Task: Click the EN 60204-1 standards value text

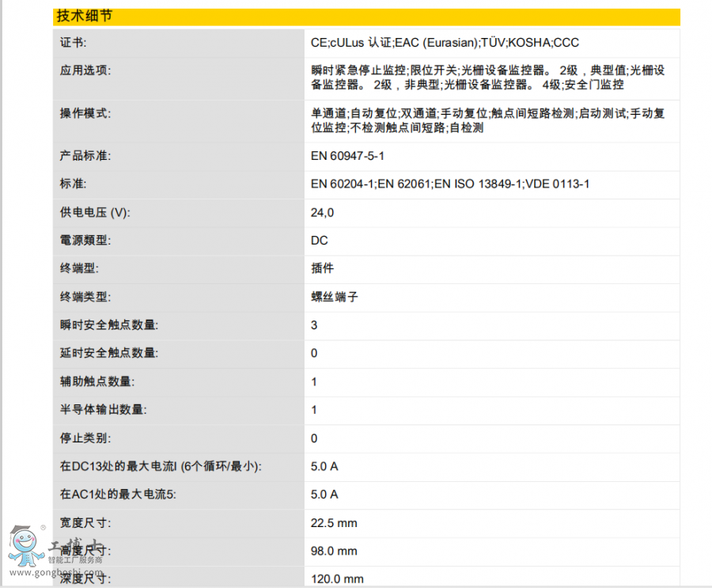Action: coord(450,184)
